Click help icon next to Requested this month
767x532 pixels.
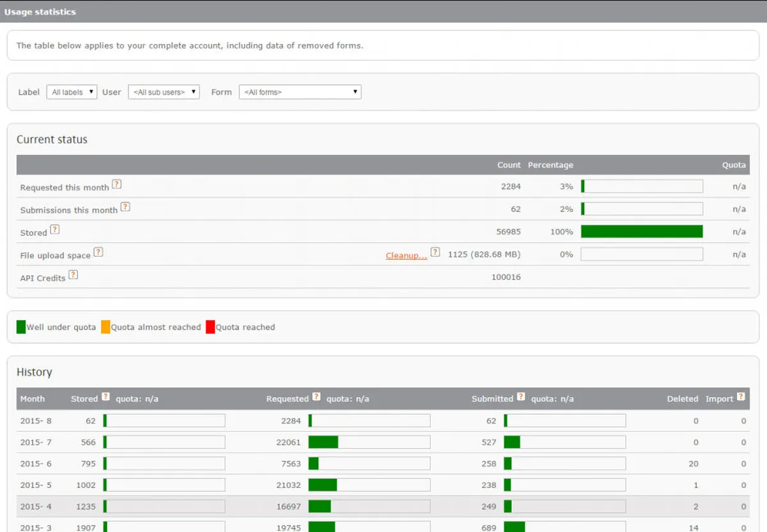(x=116, y=184)
